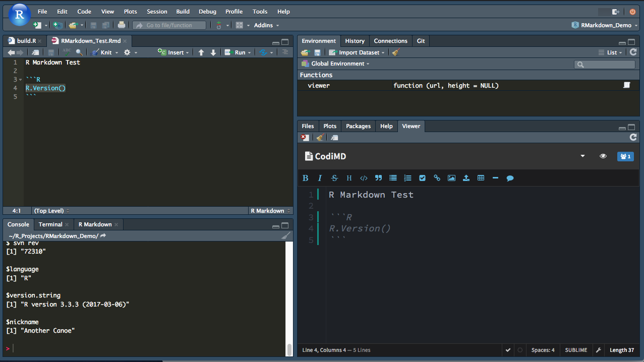
Task: Click the horizontal line icon in CodiMD
Action: click(x=495, y=178)
